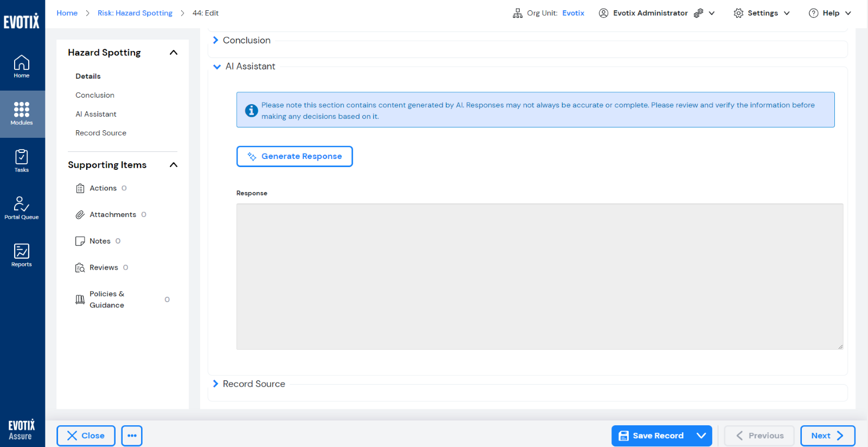Click the Settings gear icon
This screenshot has width=868, height=447.
738,13
